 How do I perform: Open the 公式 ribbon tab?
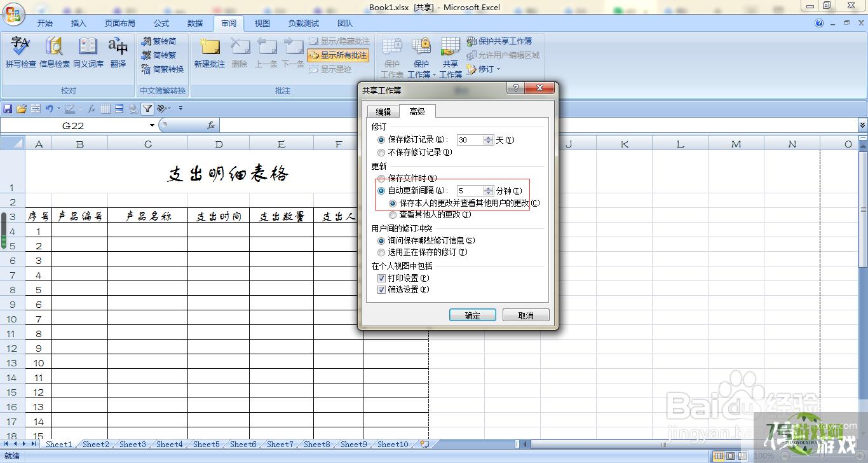click(x=161, y=24)
